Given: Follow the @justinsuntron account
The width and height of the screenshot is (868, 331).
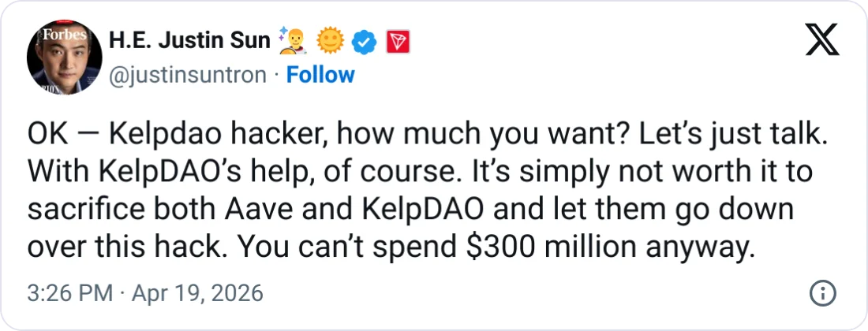Looking at the screenshot, I should click(x=320, y=75).
